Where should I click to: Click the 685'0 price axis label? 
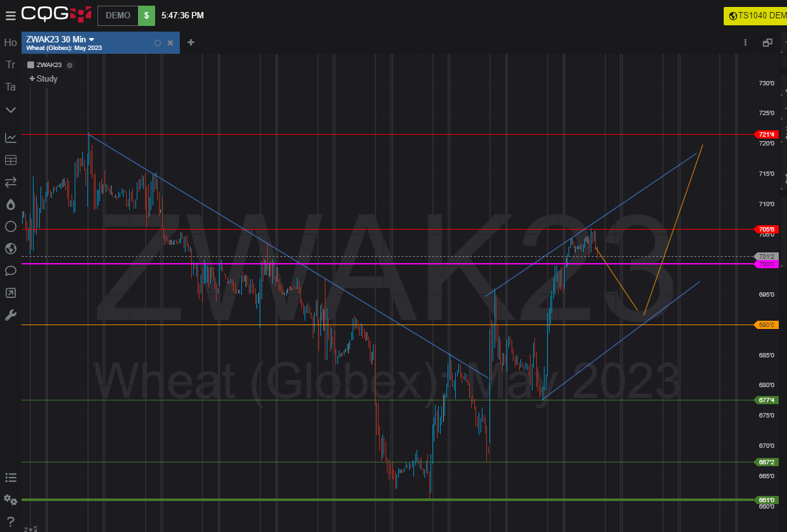[767, 355]
